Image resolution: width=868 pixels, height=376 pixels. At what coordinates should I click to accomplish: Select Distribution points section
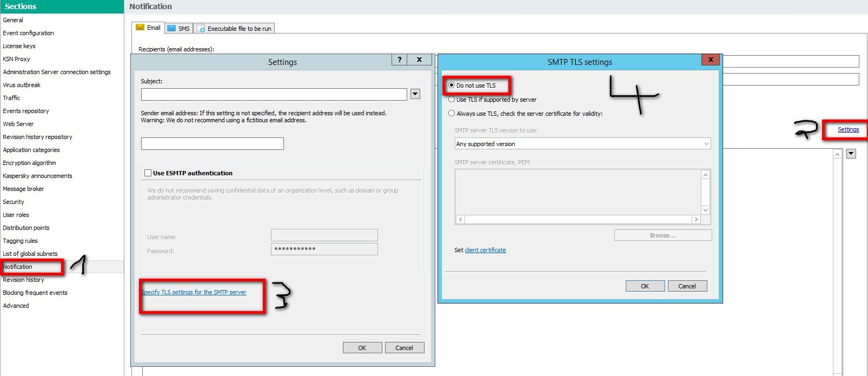point(26,228)
